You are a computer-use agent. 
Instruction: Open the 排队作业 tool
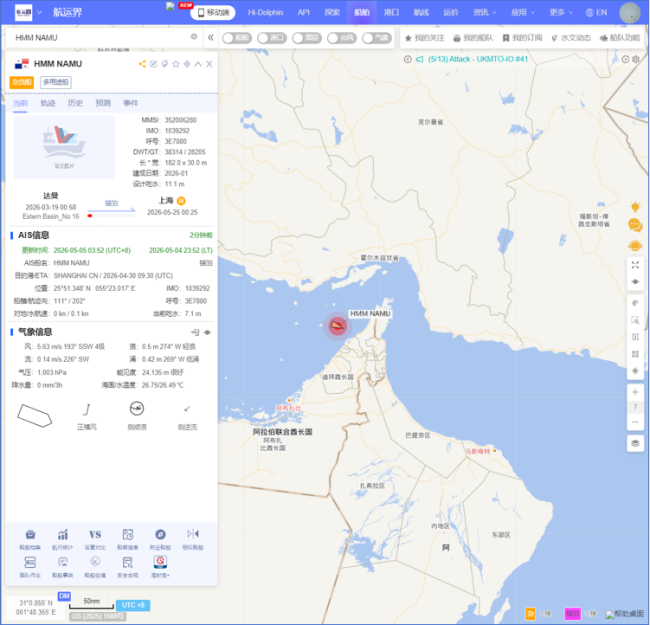click(x=30, y=567)
